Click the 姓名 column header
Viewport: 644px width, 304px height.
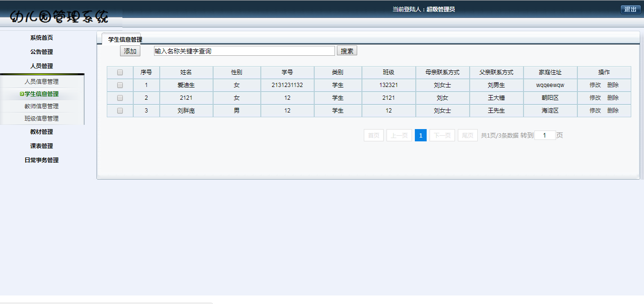186,72
